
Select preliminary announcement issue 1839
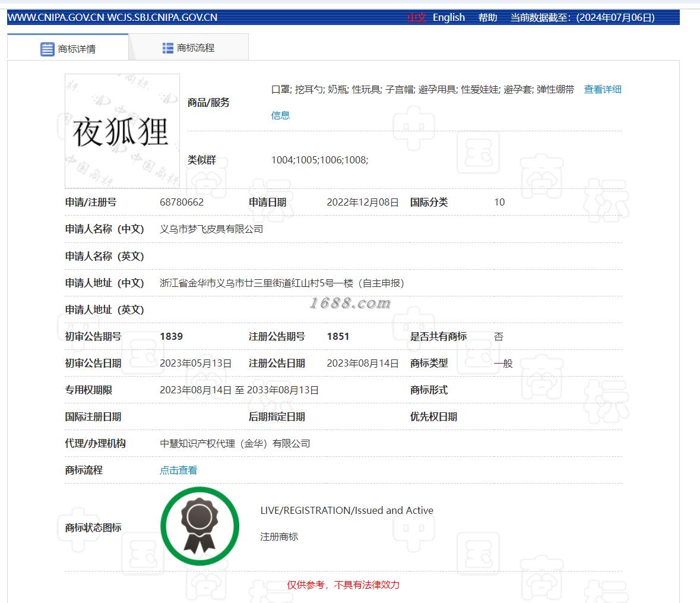(172, 336)
